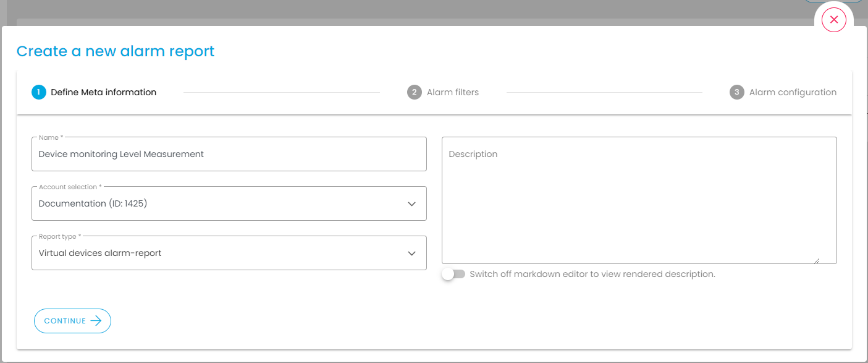Click the step 1 circle icon
The image size is (868, 363).
[x=38, y=92]
